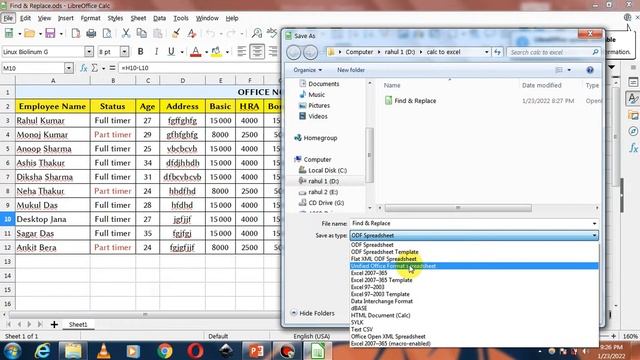This screenshot has height=360, width=640.
Task: Open the Function Wizard fx icon
Action: coord(84,68)
